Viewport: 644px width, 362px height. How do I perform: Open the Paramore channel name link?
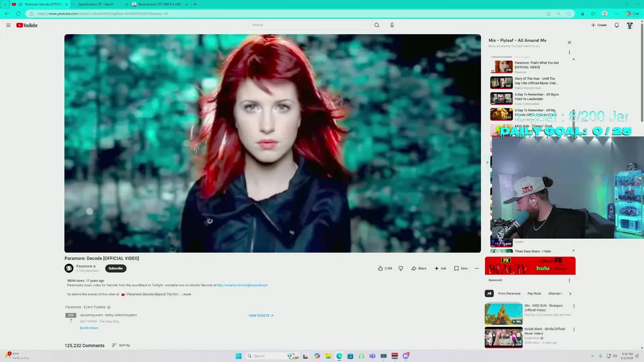(84, 266)
